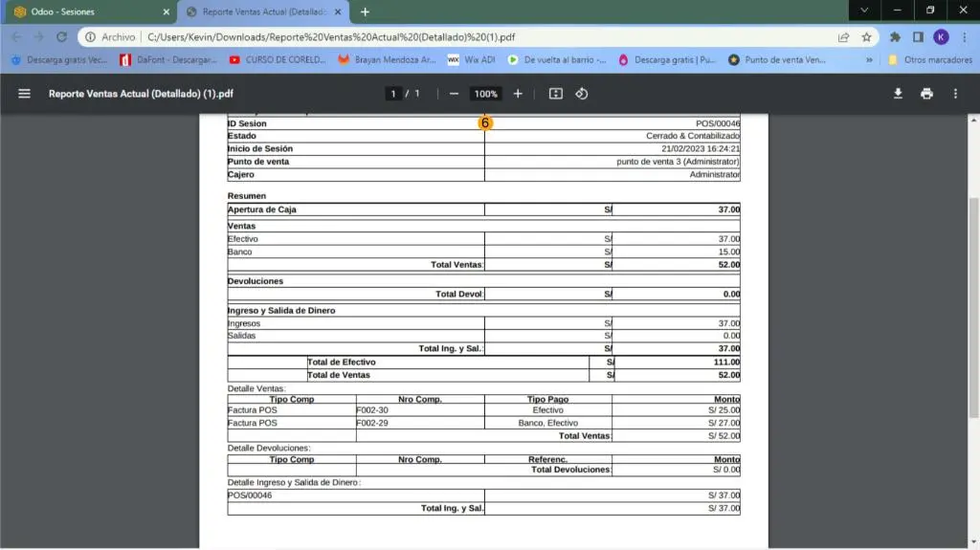Download the PDF file
The height and width of the screenshot is (550, 980).
[898, 94]
